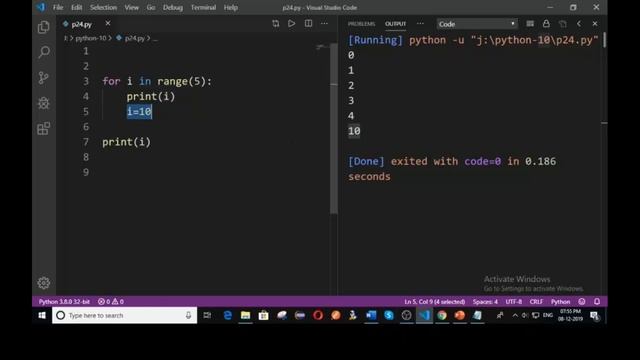Click the output panel scrollbar
The height and width of the screenshot is (360, 640).
[x=604, y=40]
